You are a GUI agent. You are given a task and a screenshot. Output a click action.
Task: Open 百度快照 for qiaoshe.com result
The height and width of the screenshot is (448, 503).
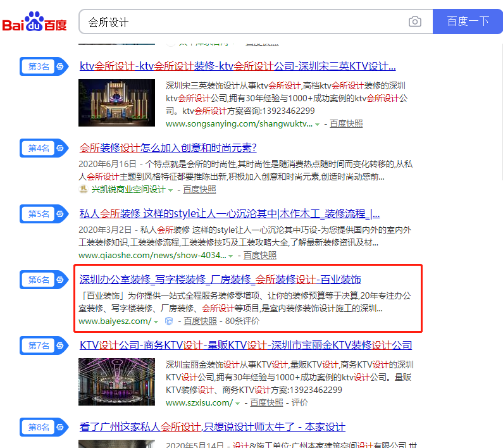[x=260, y=256]
